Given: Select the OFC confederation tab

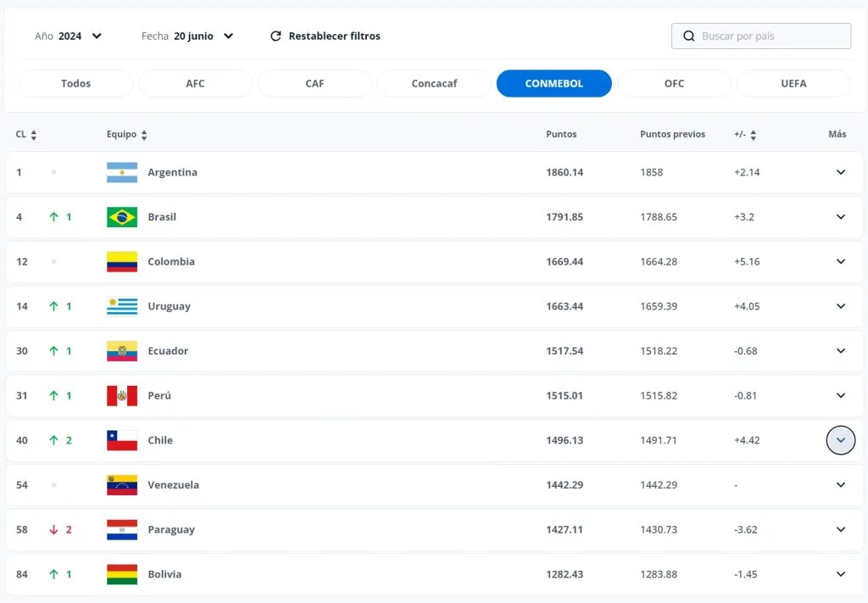Looking at the screenshot, I should pos(674,84).
